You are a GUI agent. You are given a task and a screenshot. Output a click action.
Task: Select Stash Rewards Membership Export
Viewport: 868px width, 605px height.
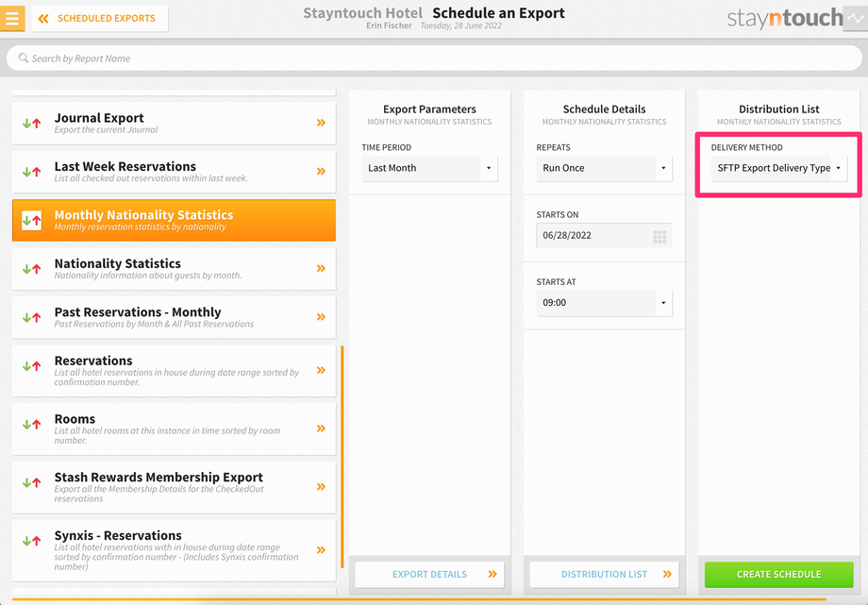(174, 487)
